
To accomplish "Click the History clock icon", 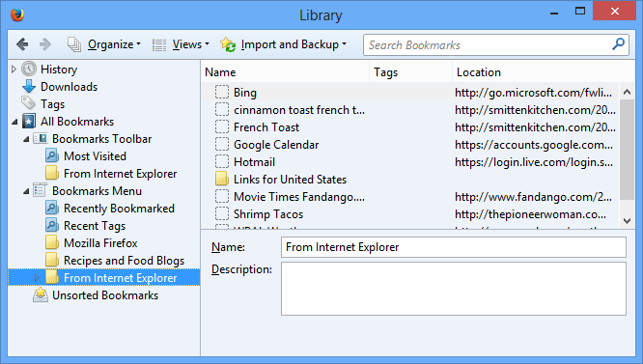I will click(29, 69).
